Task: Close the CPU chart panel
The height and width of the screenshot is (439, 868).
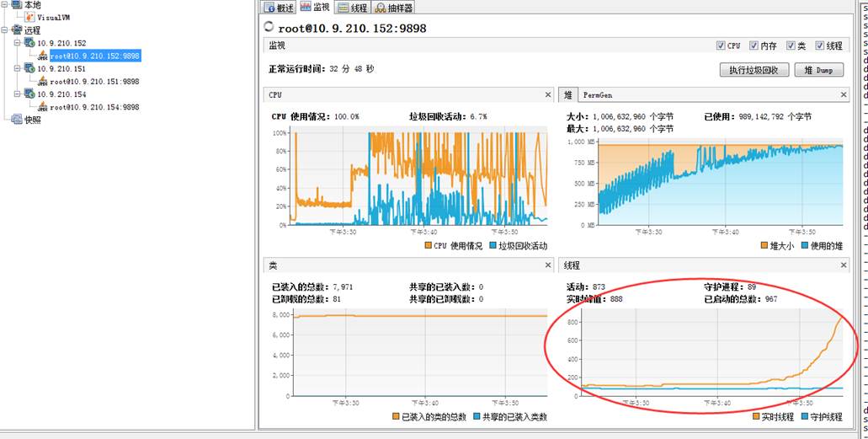Action: point(548,94)
